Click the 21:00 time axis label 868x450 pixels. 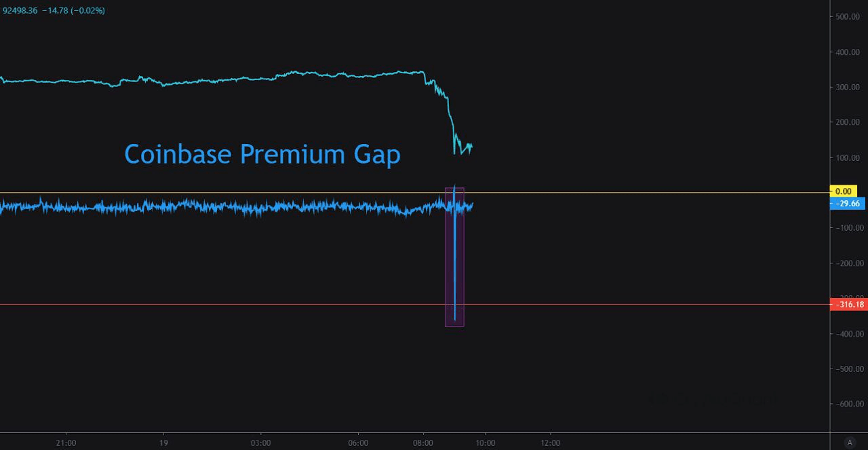pos(66,443)
